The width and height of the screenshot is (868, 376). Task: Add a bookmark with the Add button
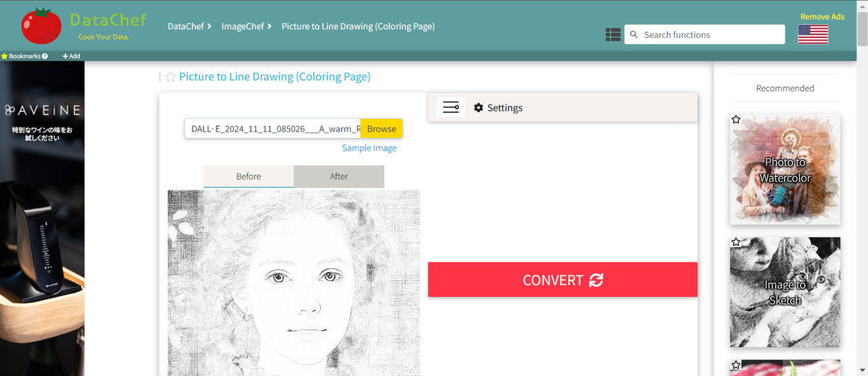click(x=71, y=56)
